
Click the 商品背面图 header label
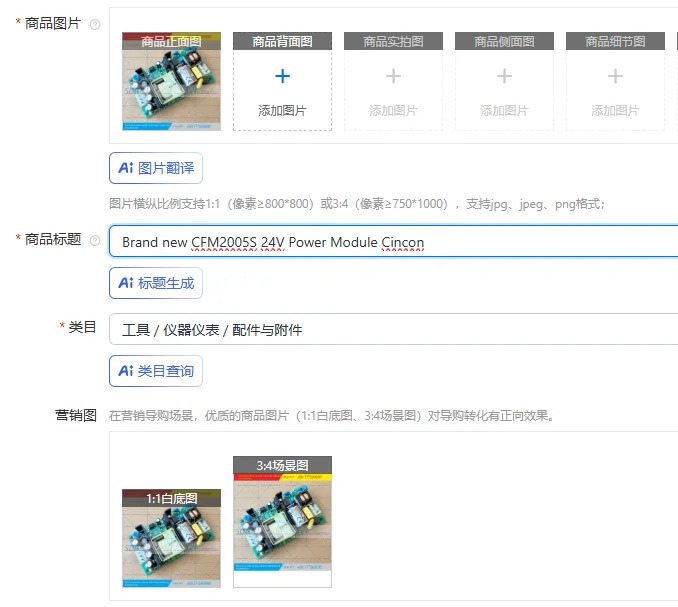point(282,41)
